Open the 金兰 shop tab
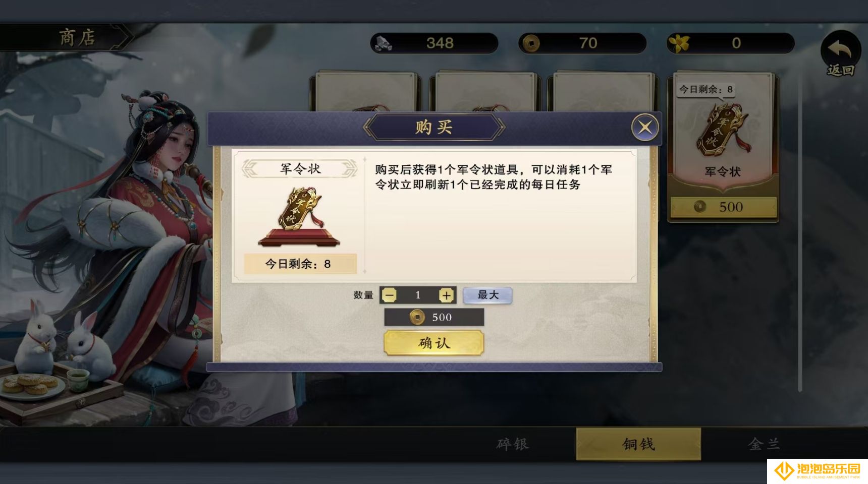The image size is (868, 484). (764, 444)
